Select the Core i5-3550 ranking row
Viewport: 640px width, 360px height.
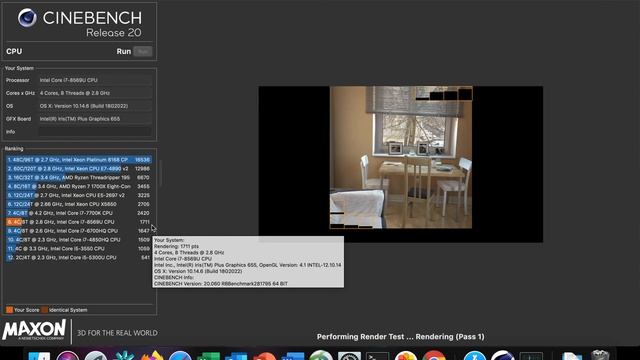pos(78,249)
